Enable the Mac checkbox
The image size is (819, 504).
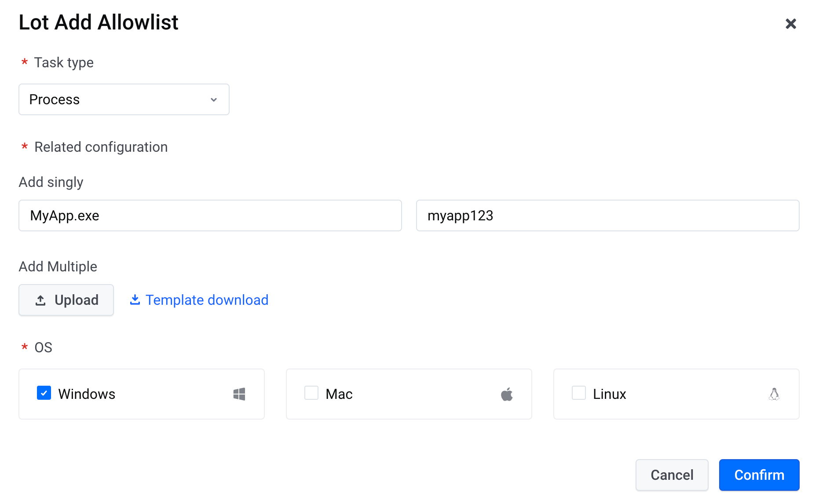pos(311,393)
